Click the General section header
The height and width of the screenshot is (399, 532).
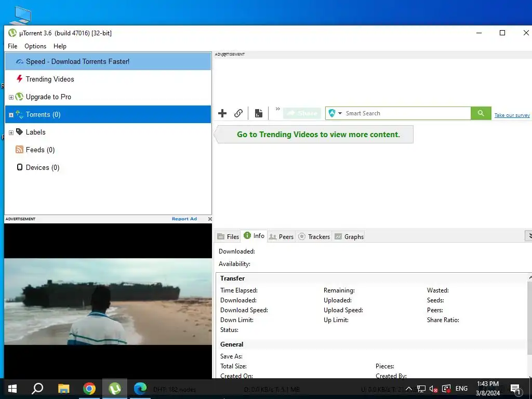click(232, 344)
